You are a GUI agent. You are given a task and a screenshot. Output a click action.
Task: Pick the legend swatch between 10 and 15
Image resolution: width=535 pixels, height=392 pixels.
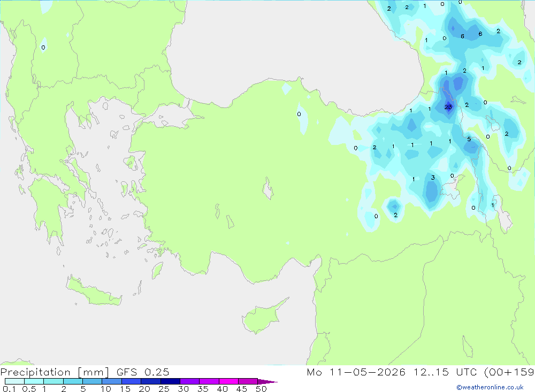112,381
